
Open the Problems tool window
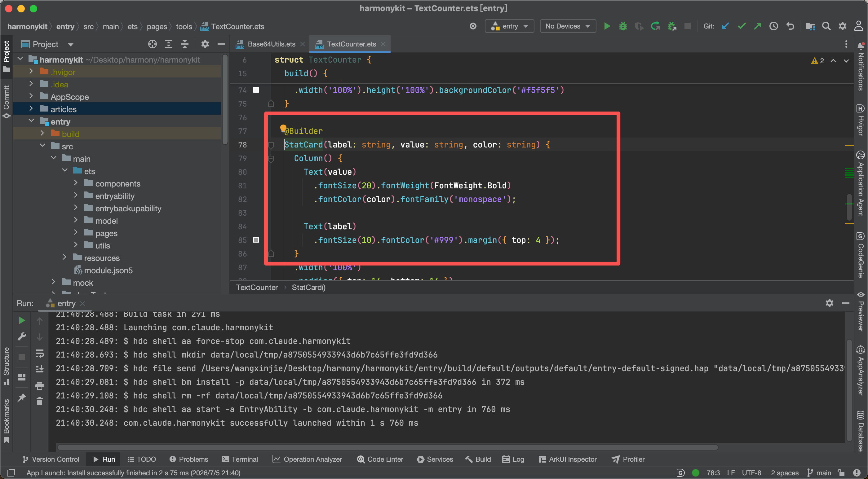(x=189, y=459)
